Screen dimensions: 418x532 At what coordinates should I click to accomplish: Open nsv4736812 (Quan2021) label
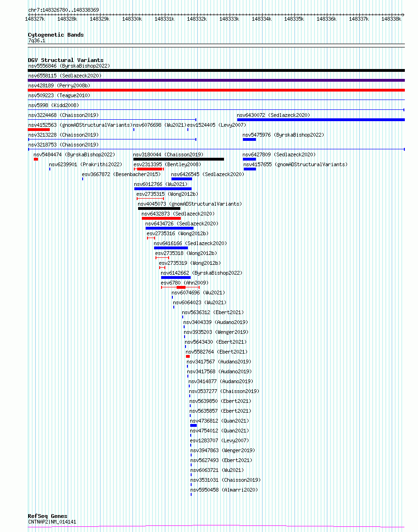coord(219,420)
